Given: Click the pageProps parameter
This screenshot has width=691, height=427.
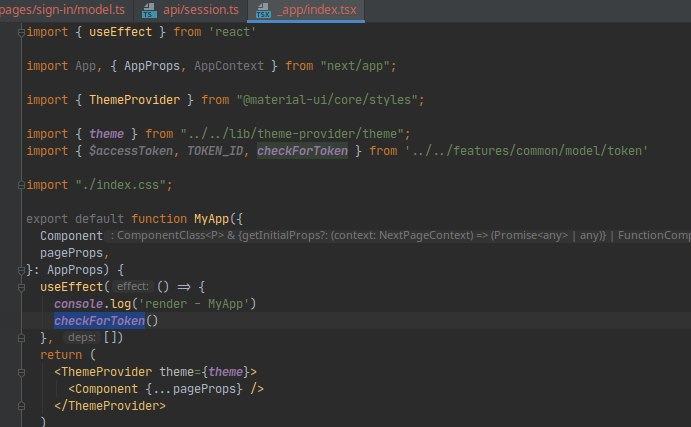Looking at the screenshot, I should pos(71,253).
